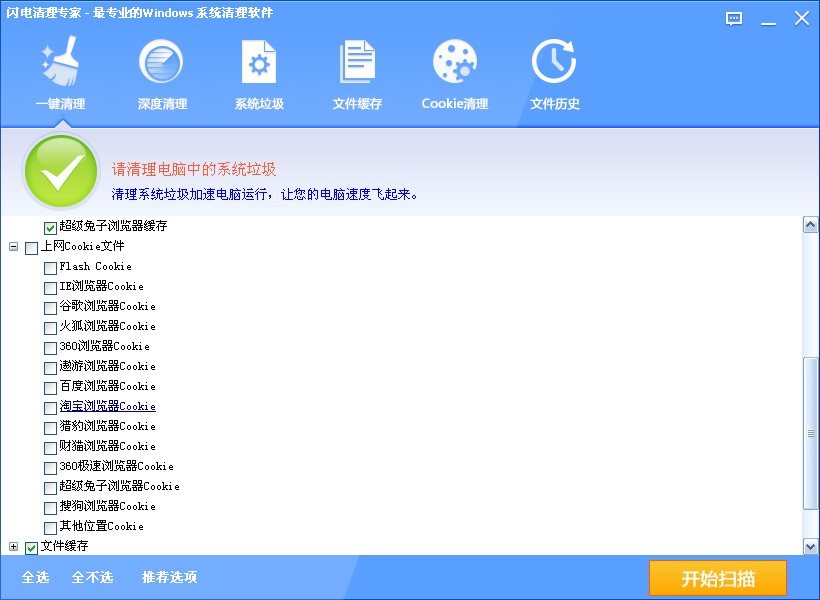The width and height of the screenshot is (820, 600).
Task: Select 其他位置Cookie label
Action: click(x=101, y=526)
